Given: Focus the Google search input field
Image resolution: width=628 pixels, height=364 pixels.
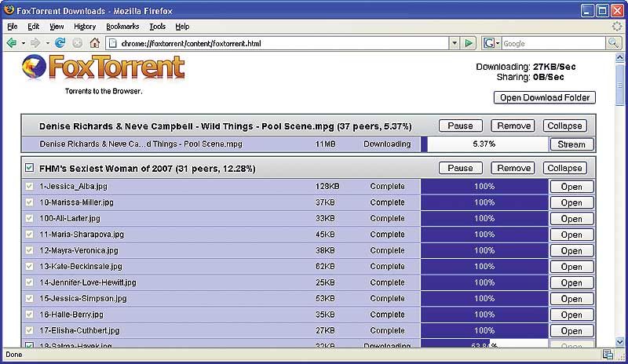Looking at the screenshot, I should 553,43.
